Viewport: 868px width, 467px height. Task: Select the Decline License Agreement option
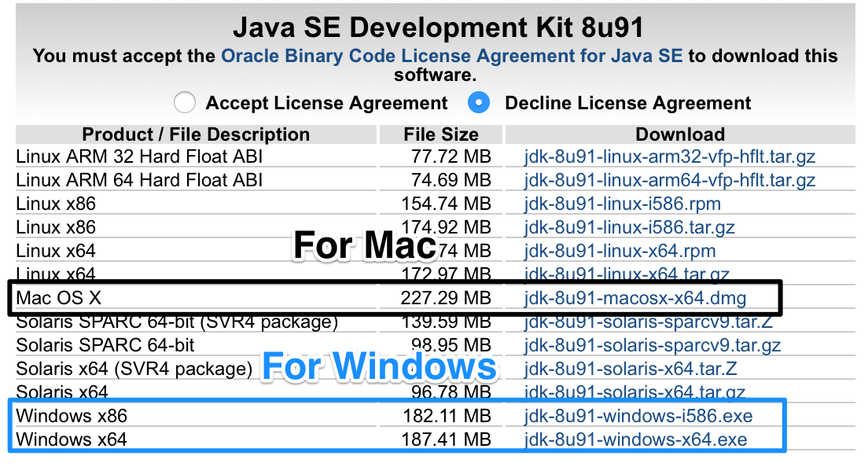click(x=479, y=102)
